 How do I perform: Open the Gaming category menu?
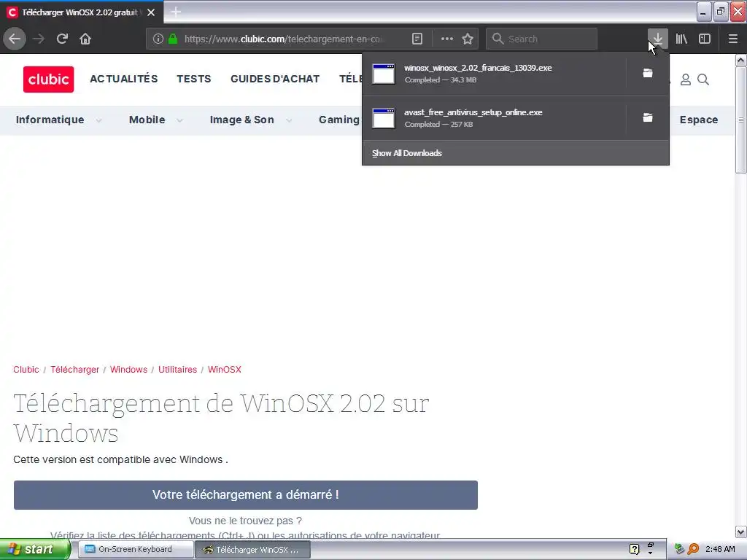[339, 120]
